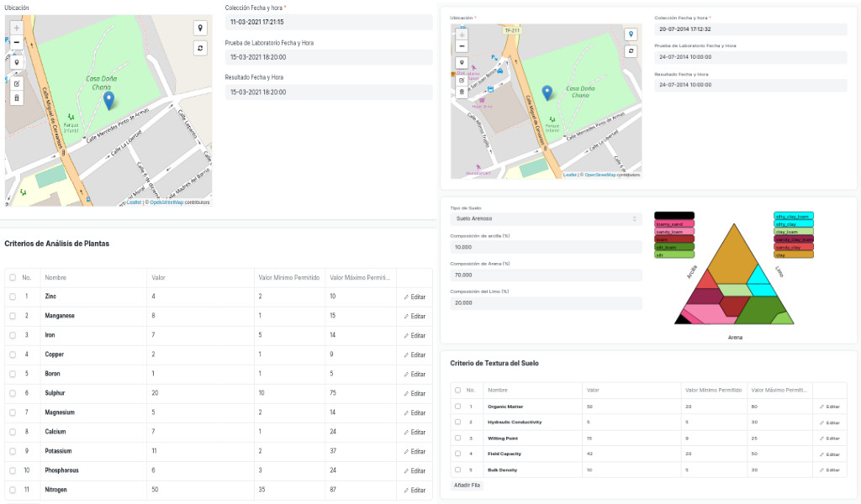The image size is (861, 504).
Task: Click the trash delete icon on left map
Action: point(16,98)
